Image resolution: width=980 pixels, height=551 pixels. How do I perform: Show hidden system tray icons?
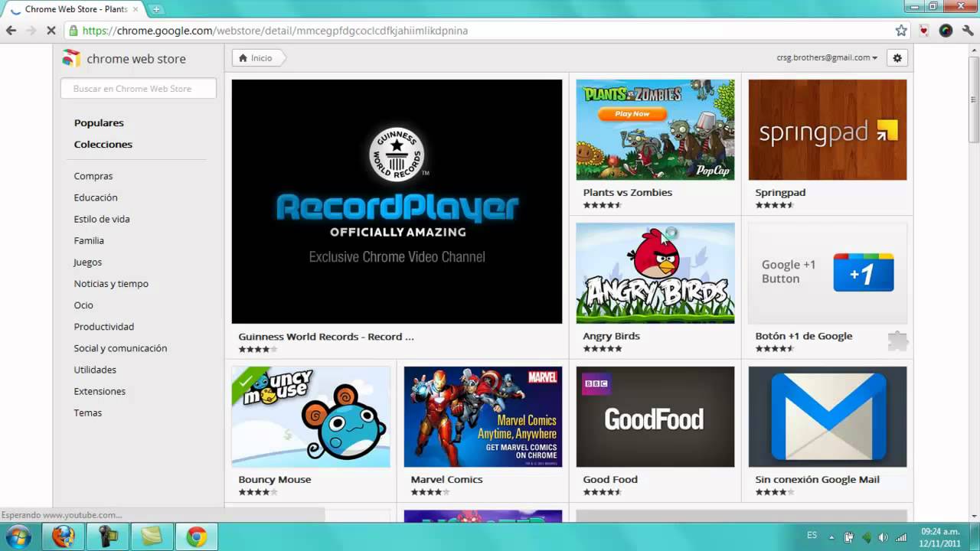click(831, 537)
